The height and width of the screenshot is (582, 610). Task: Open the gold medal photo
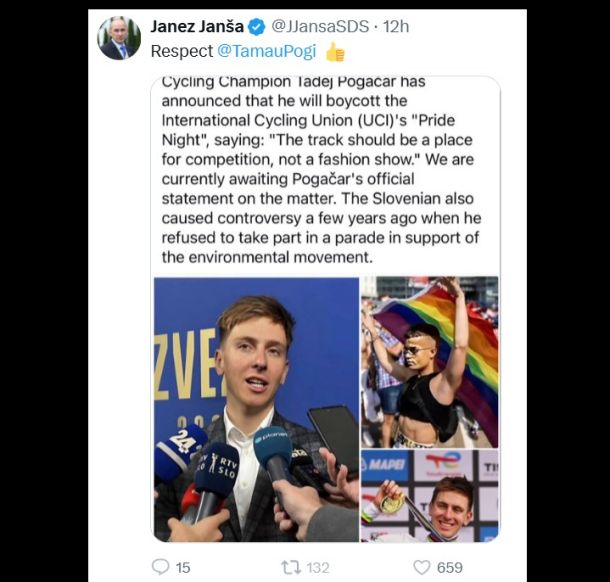(x=429, y=496)
